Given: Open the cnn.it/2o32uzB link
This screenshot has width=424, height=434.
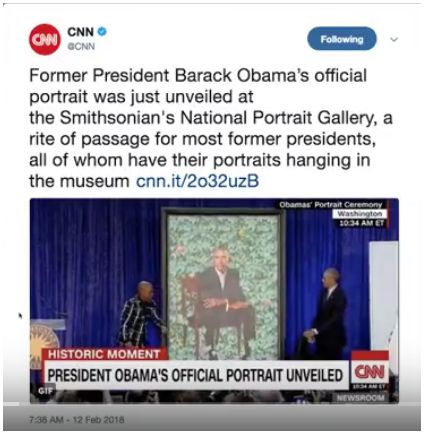Looking at the screenshot, I should (197, 181).
